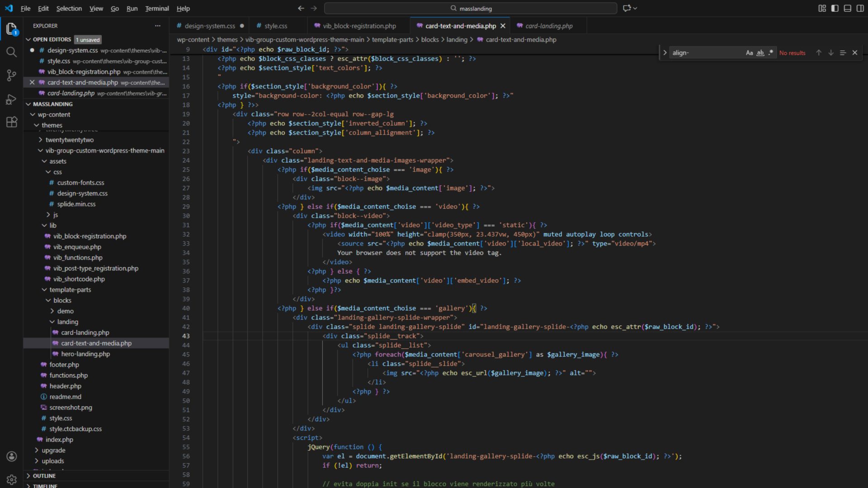Click template-parts in breadcrumb path

pos(392,40)
